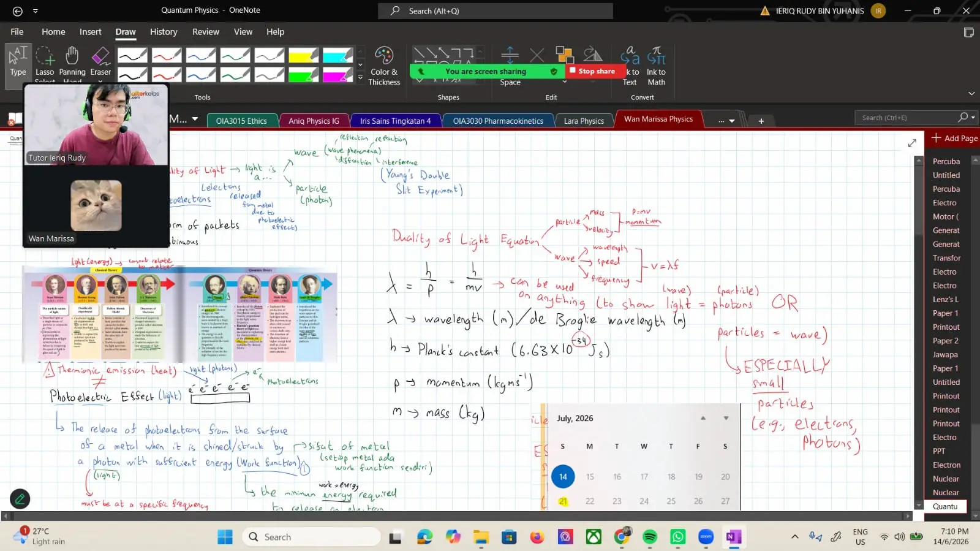Open the Quick Access Toolbar dropdown
This screenshot has height=551, width=980.
[36, 11]
